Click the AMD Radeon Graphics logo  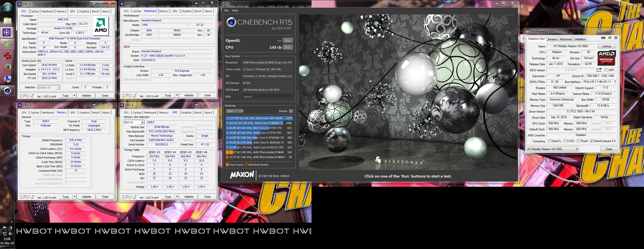[607, 58]
